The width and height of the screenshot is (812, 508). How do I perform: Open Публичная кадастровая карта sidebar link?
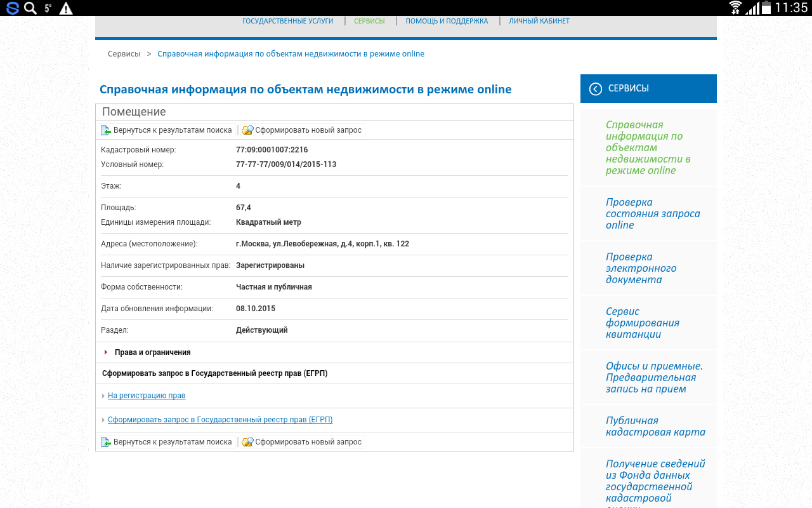click(655, 426)
